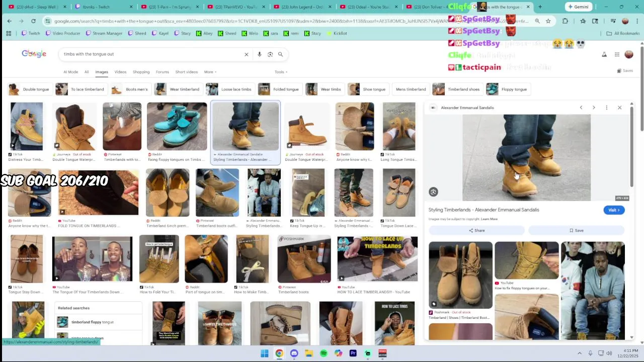Open a new browser tab with plus
Screen dimensions: 644x362
coord(540,7)
